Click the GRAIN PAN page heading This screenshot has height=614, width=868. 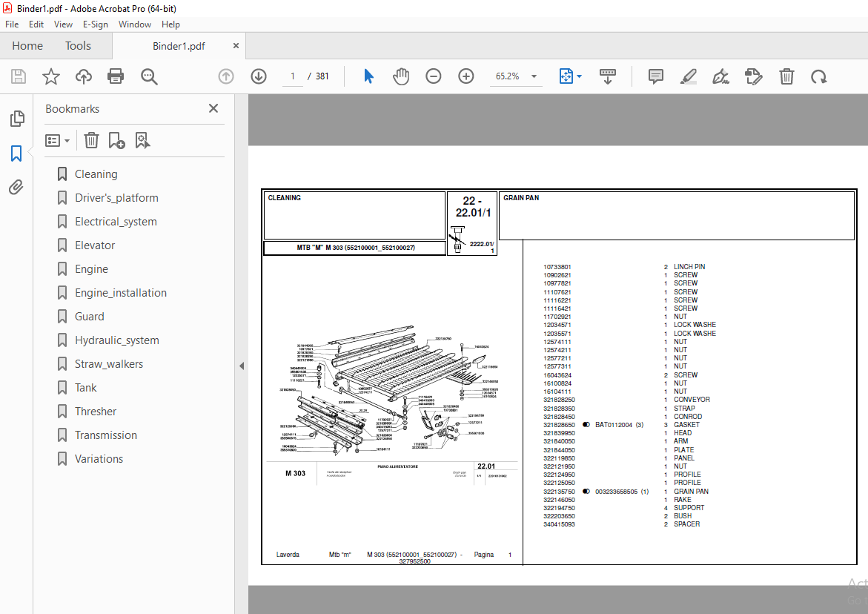[x=521, y=198]
